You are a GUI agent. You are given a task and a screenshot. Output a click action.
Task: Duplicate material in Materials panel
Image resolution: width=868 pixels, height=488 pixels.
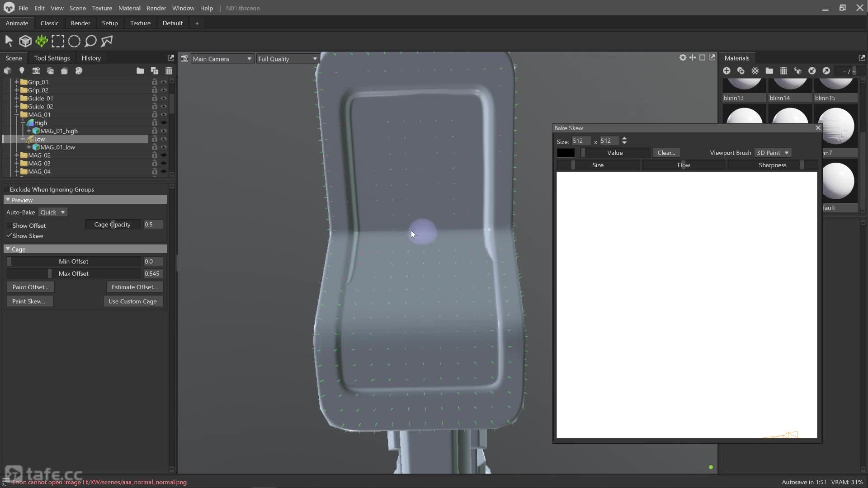(741, 71)
